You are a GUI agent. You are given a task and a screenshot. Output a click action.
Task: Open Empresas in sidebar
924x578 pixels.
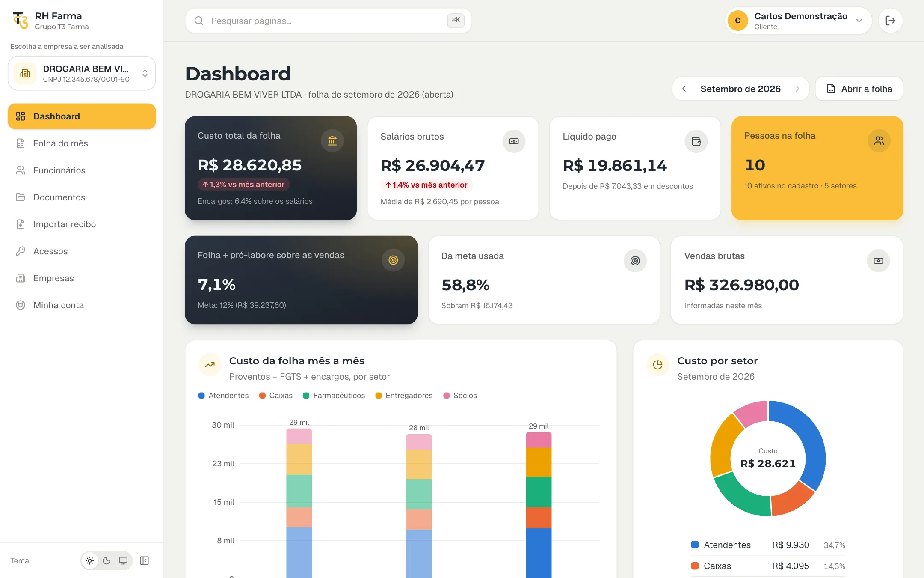(82, 278)
